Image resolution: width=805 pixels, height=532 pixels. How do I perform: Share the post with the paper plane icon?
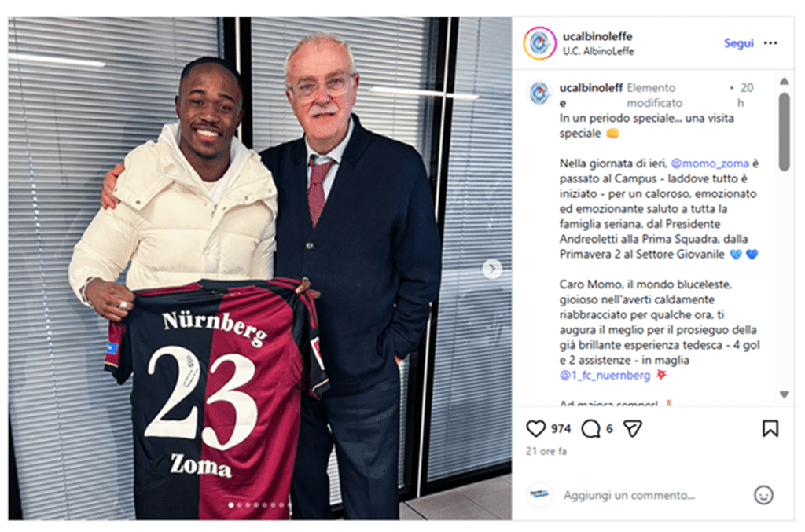[x=633, y=428]
